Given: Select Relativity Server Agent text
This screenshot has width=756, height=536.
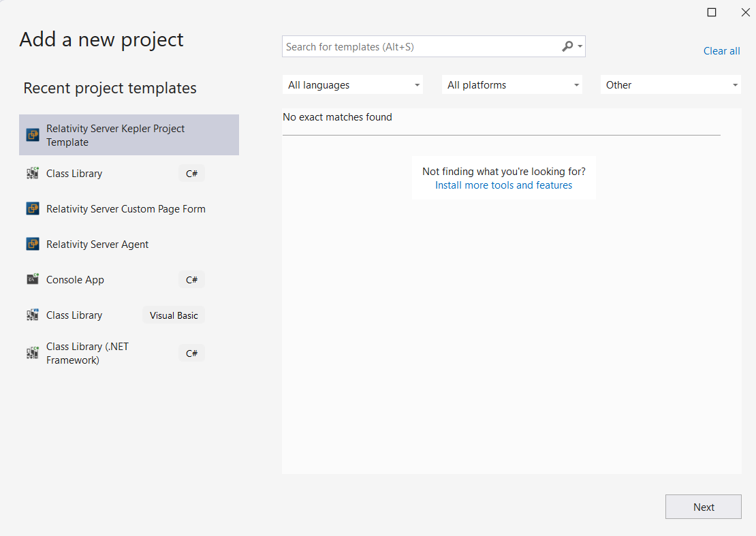Looking at the screenshot, I should 97,245.
